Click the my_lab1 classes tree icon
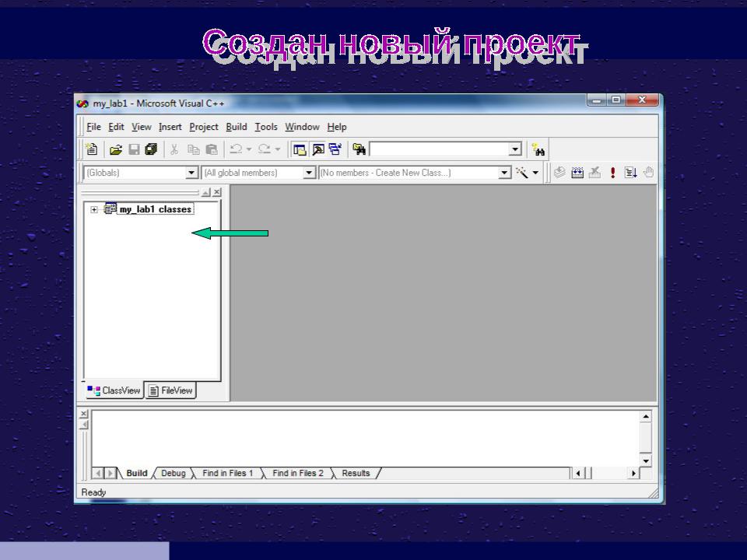 [110, 208]
